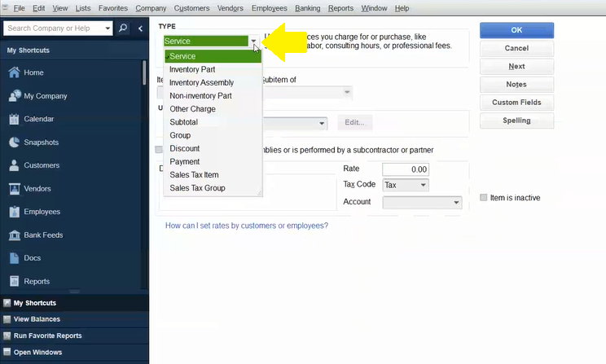Open the Subitem of dropdown

[347, 92]
